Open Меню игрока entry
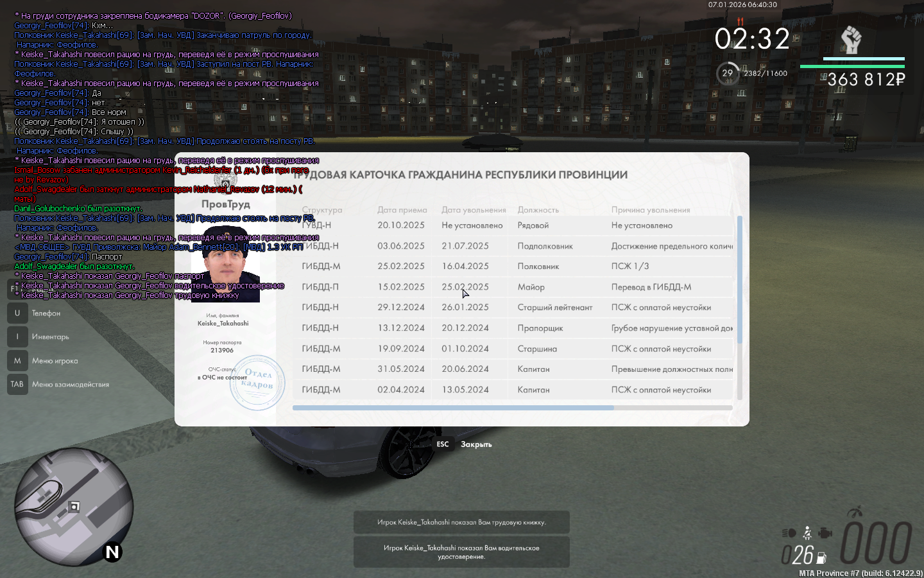This screenshot has height=578, width=924. click(55, 361)
